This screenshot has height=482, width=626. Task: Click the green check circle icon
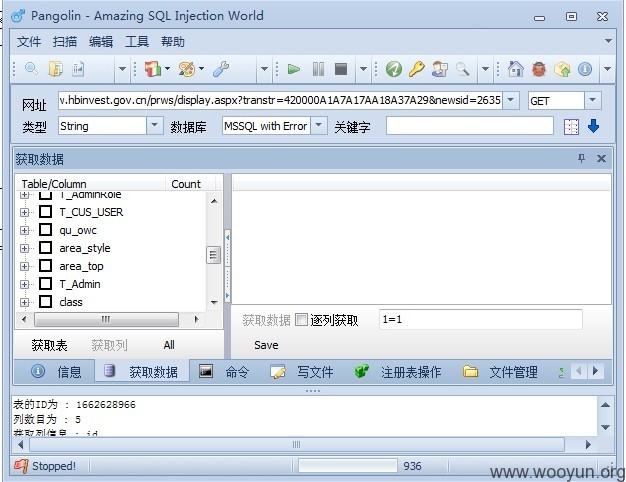click(x=394, y=69)
